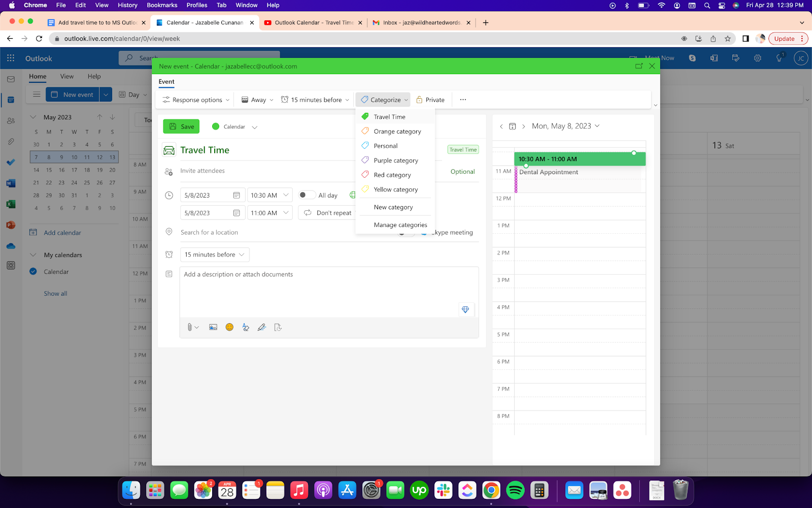
Task: Click the editor diamond icon in description box
Action: coord(465,309)
